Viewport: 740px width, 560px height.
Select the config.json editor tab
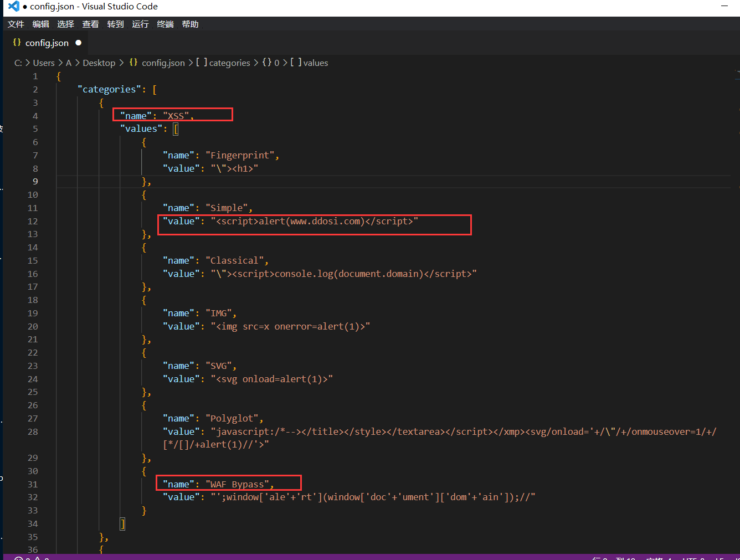(x=47, y=43)
